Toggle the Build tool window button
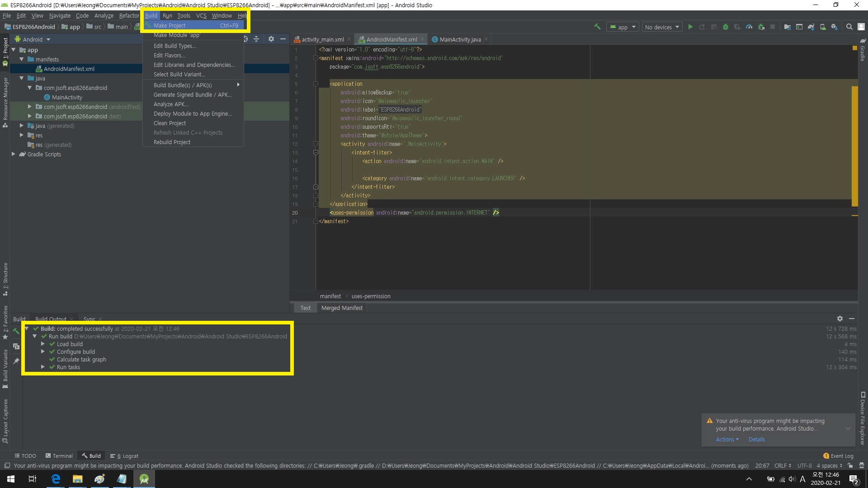Screen dimensions: 868x488 tap(91, 456)
